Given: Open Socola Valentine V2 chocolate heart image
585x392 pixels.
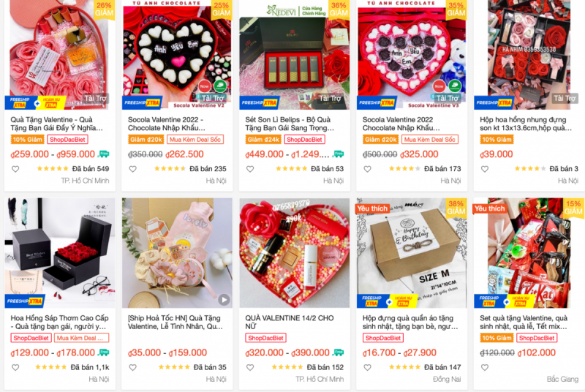Looking at the screenshot, I should tap(177, 54).
